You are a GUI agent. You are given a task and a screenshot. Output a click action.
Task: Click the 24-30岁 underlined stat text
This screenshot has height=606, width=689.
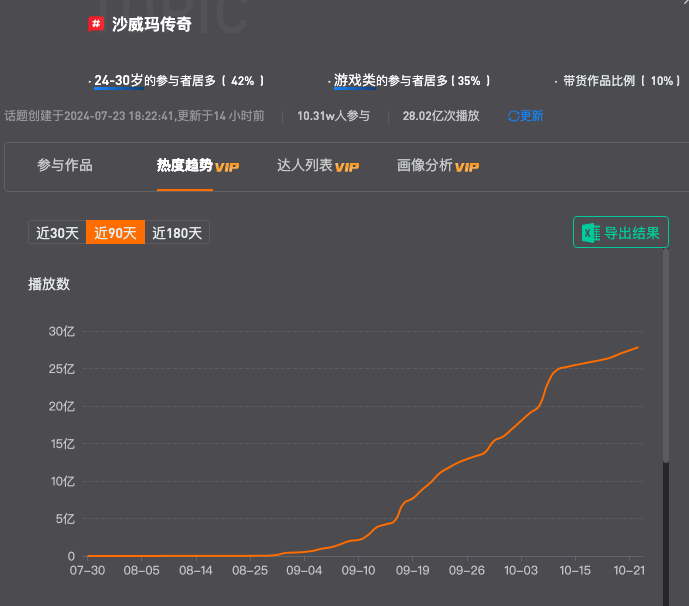(x=119, y=80)
